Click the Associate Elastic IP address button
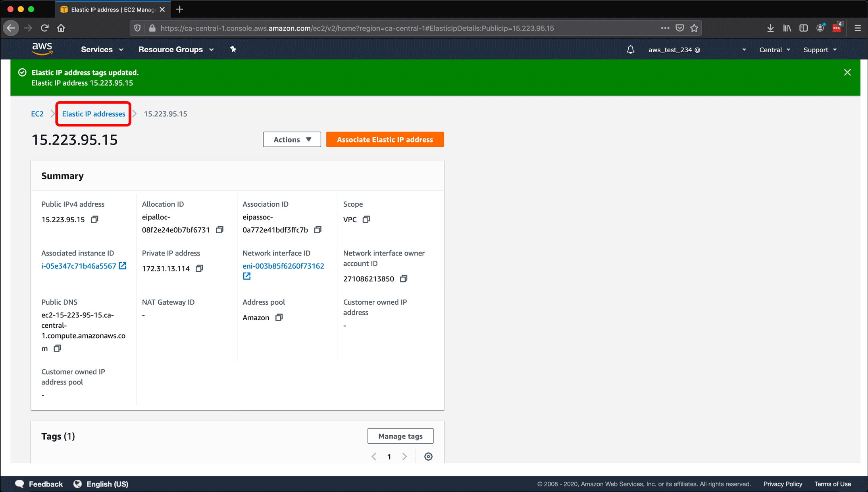 [x=385, y=139]
